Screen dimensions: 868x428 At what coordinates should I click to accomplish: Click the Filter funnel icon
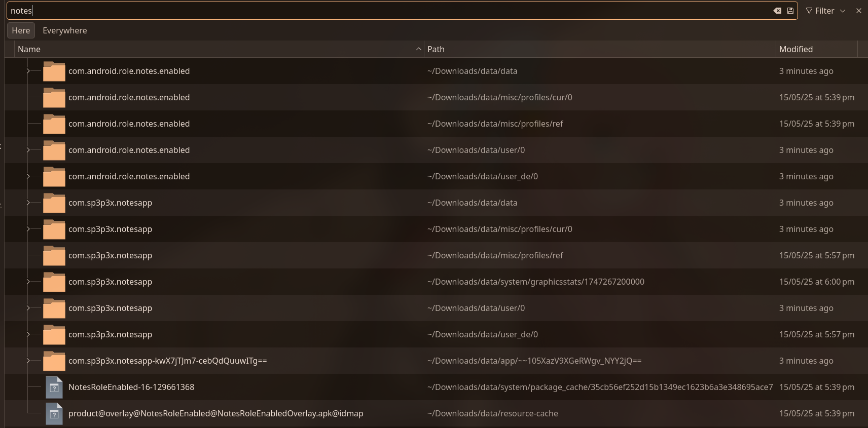pos(809,10)
